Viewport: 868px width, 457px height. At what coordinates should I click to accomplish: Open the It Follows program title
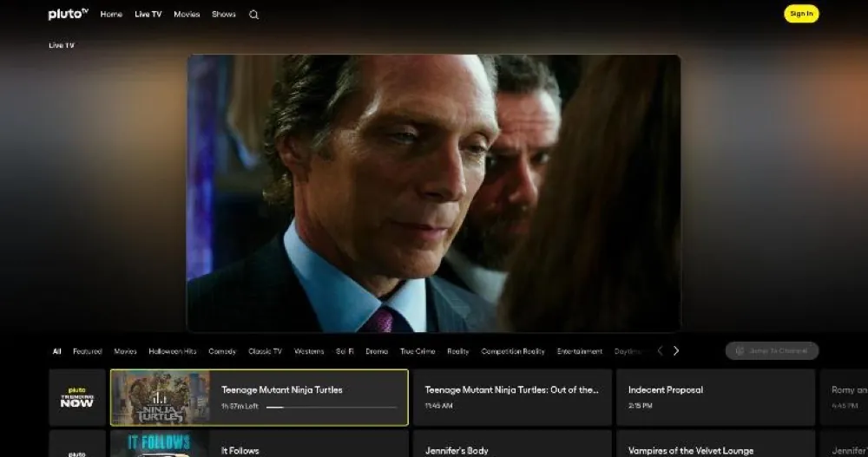240,451
